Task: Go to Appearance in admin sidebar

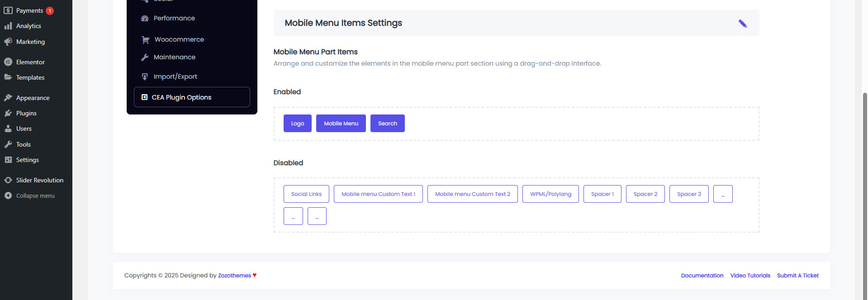Action: pos(33,98)
